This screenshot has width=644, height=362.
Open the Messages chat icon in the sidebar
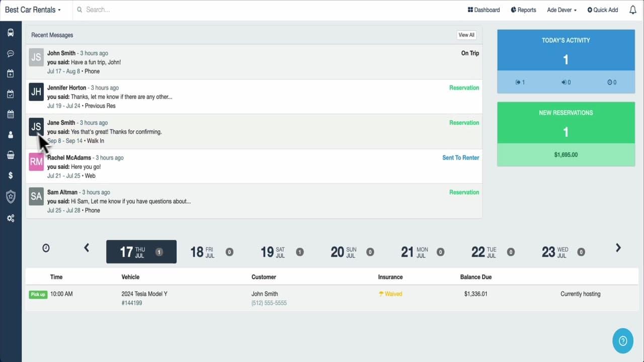pos(11,53)
